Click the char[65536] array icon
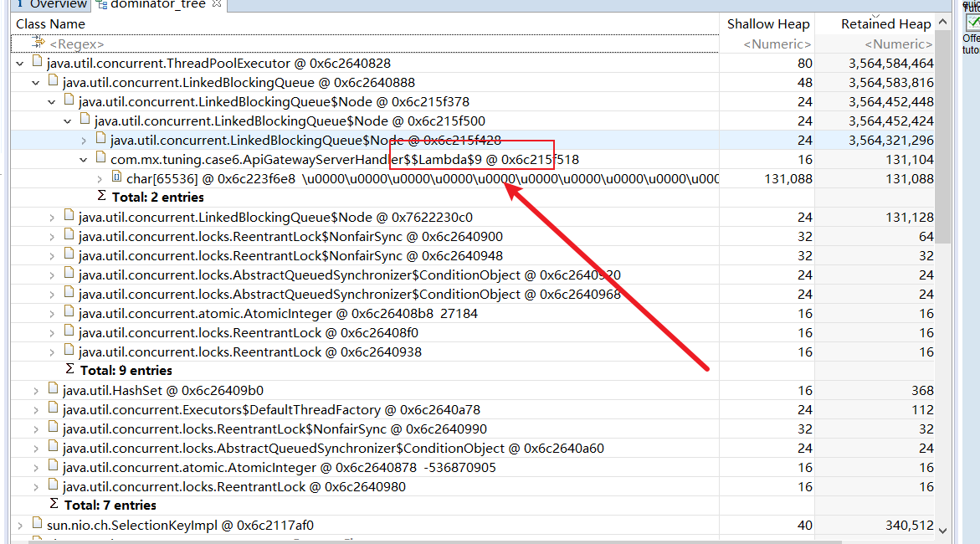This screenshot has height=544, width=980. point(116,178)
